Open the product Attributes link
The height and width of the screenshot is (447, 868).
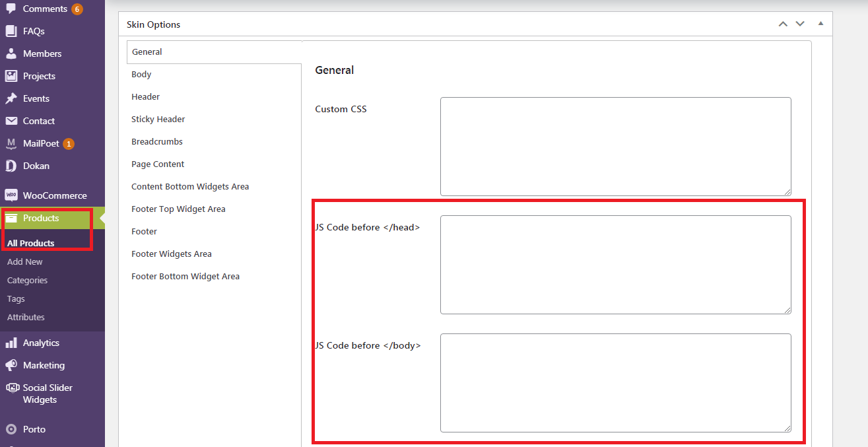click(26, 317)
